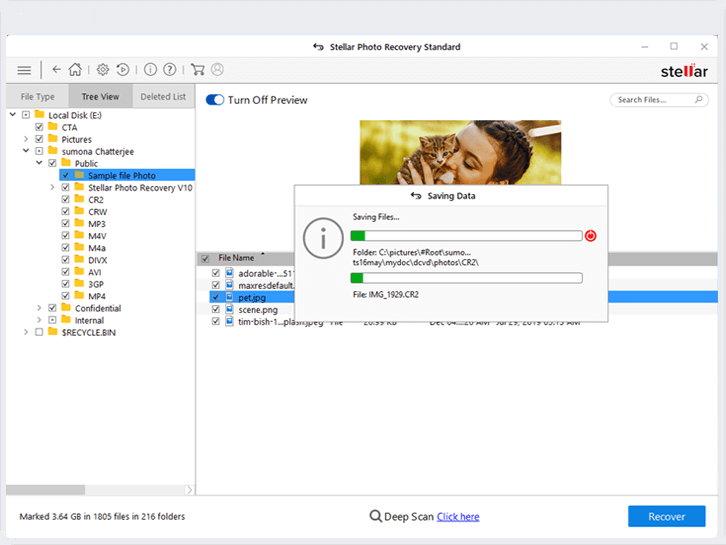This screenshot has width=726, height=545.
Task: Click the overall Saving Files progress bar
Action: coord(466,236)
